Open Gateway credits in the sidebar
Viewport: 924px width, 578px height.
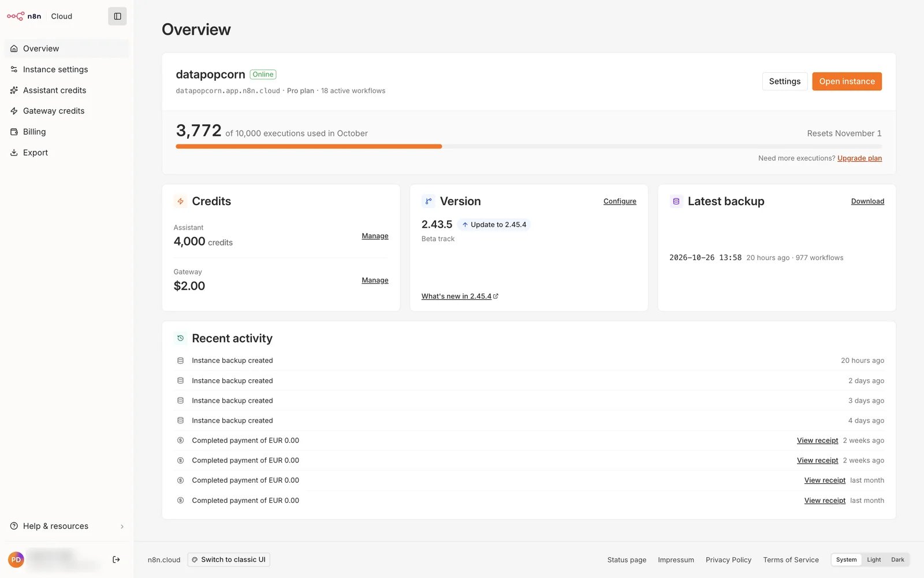[x=66, y=111]
